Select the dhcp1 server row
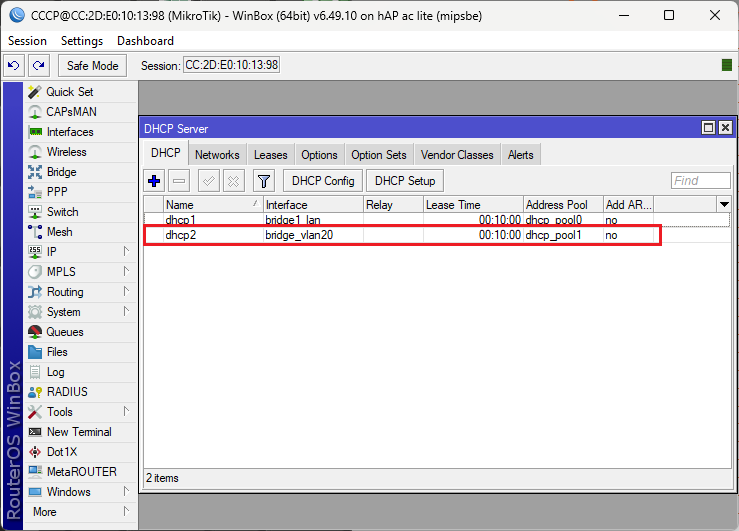This screenshot has height=531, width=739. coord(436,220)
